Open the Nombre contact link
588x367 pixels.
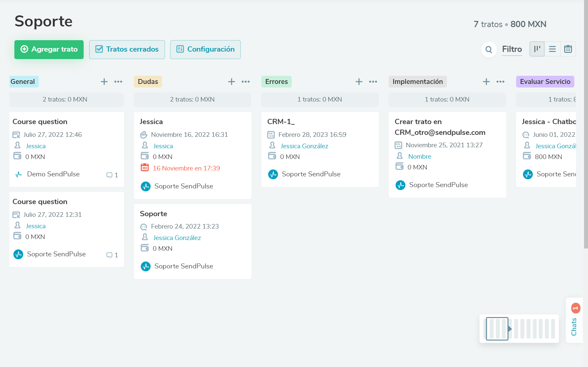[420, 156]
